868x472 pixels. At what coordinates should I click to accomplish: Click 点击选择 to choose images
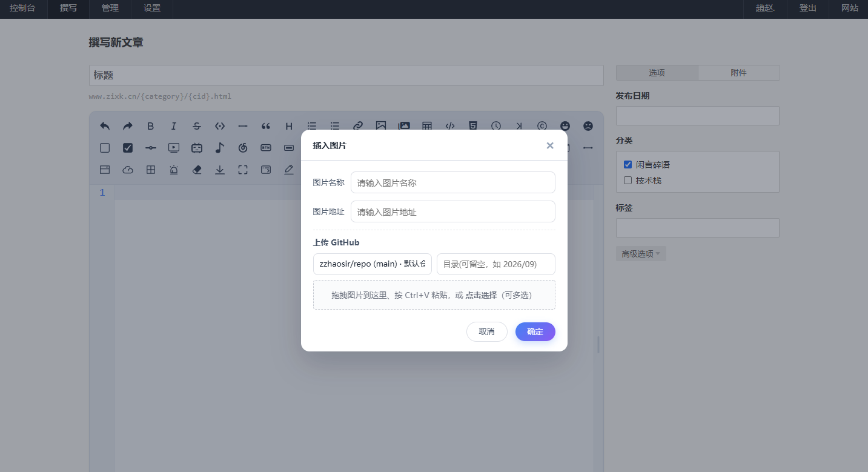481,295
